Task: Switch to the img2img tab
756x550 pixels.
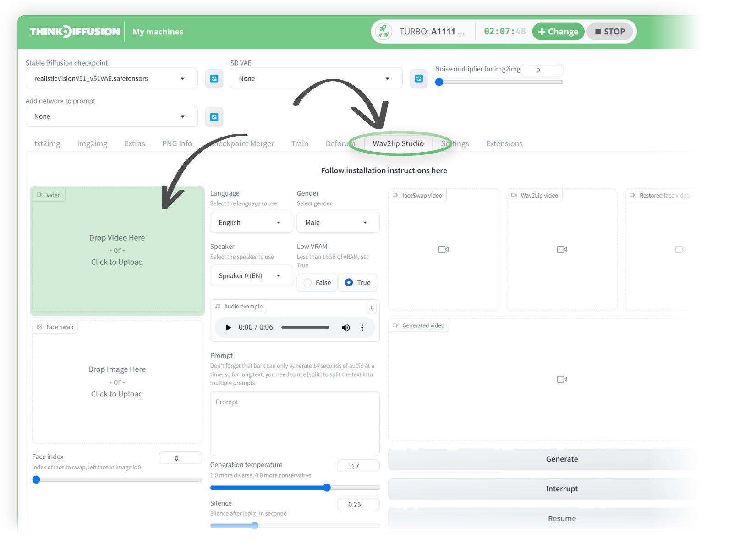Action: [92, 143]
